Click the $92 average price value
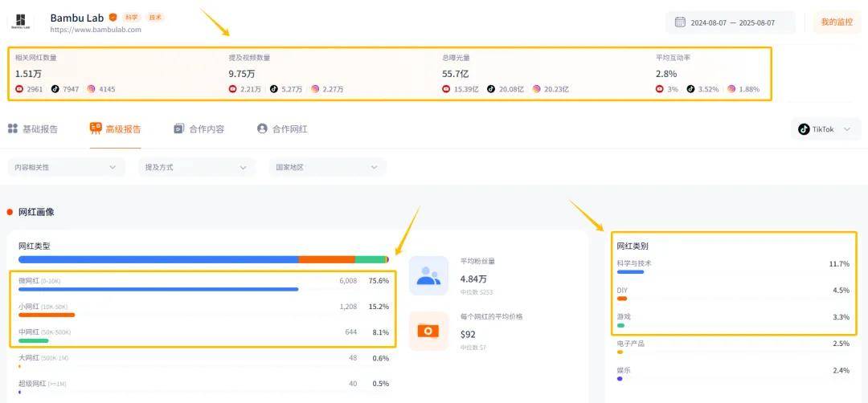Screen dimensions: 868x403 point(468,335)
